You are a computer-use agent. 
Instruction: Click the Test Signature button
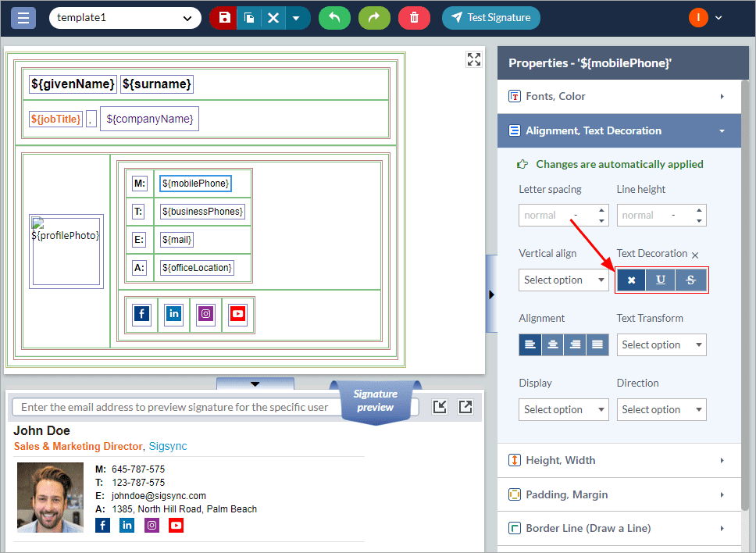(x=491, y=17)
